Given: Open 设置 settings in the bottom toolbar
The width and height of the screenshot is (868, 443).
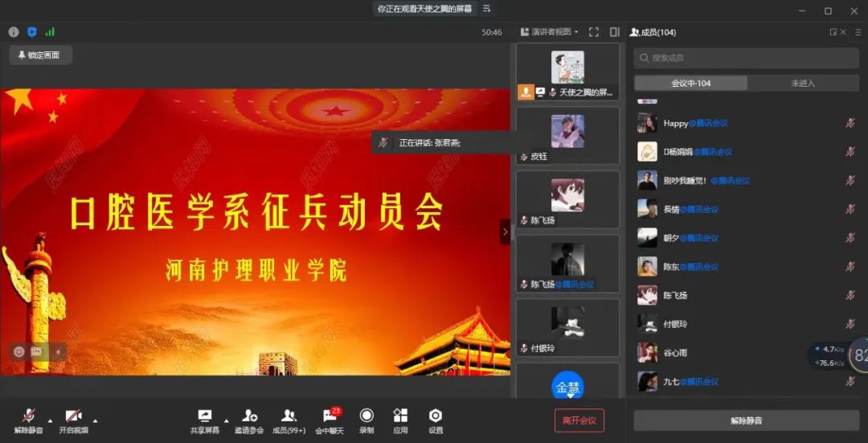Looking at the screenshot, I should 436,416.
